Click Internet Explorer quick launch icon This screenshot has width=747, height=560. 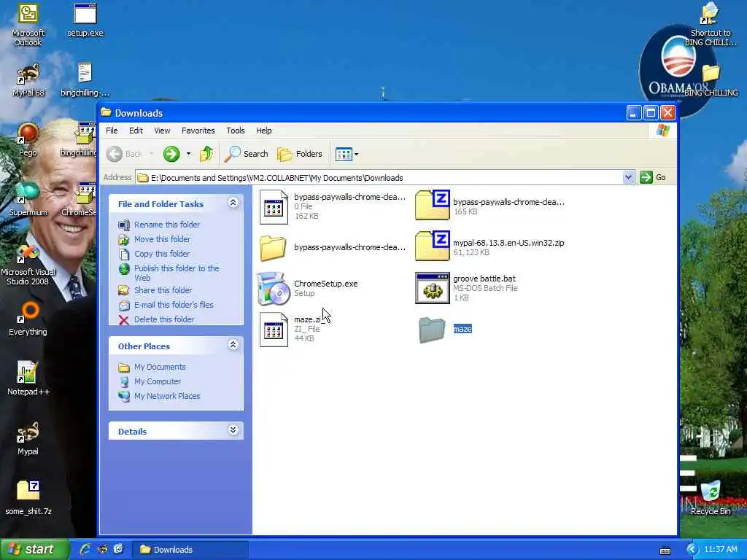[x=85, y=549]
